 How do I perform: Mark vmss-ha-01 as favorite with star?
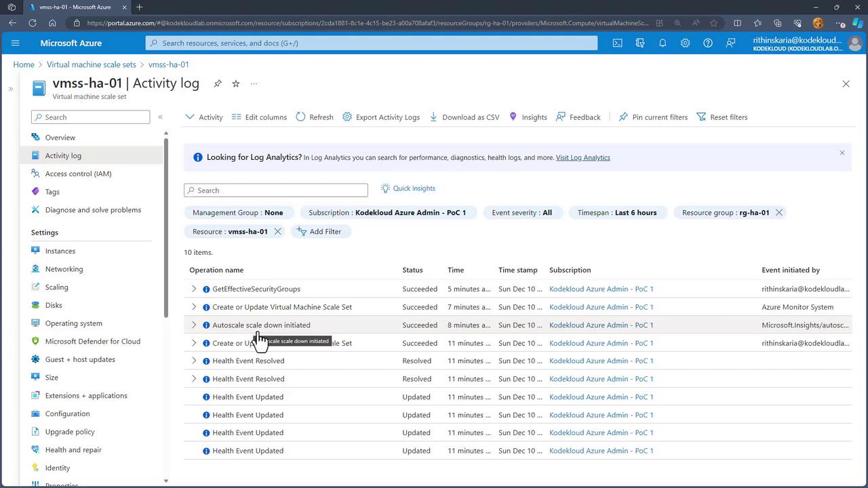click(x=235, y=83)
